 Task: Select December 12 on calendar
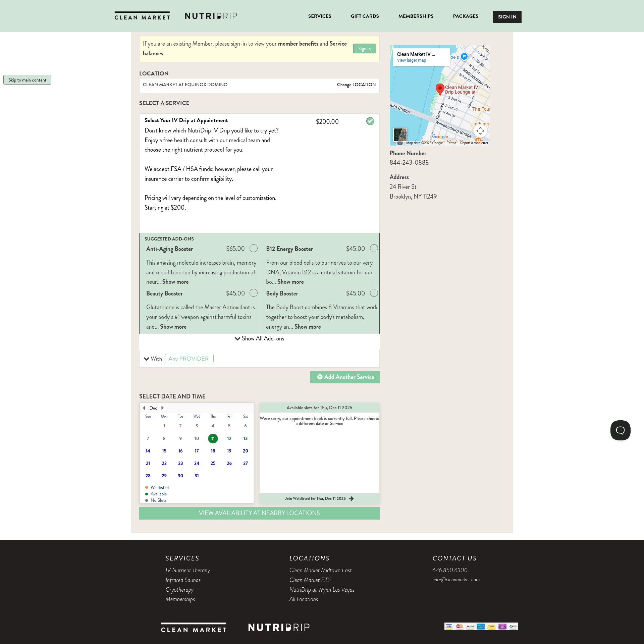(229, 438)
